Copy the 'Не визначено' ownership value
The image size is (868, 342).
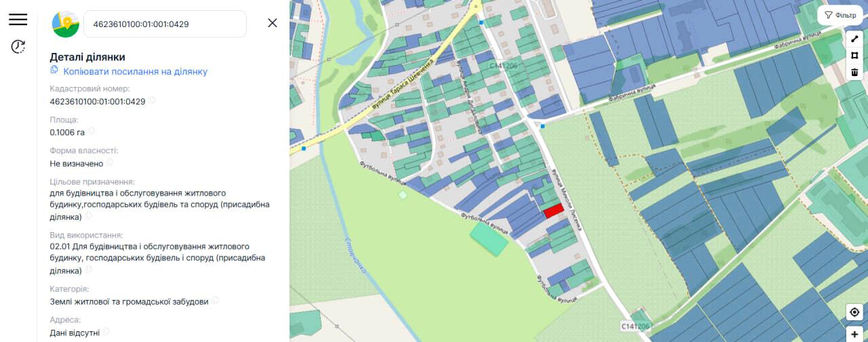(110, 163)
